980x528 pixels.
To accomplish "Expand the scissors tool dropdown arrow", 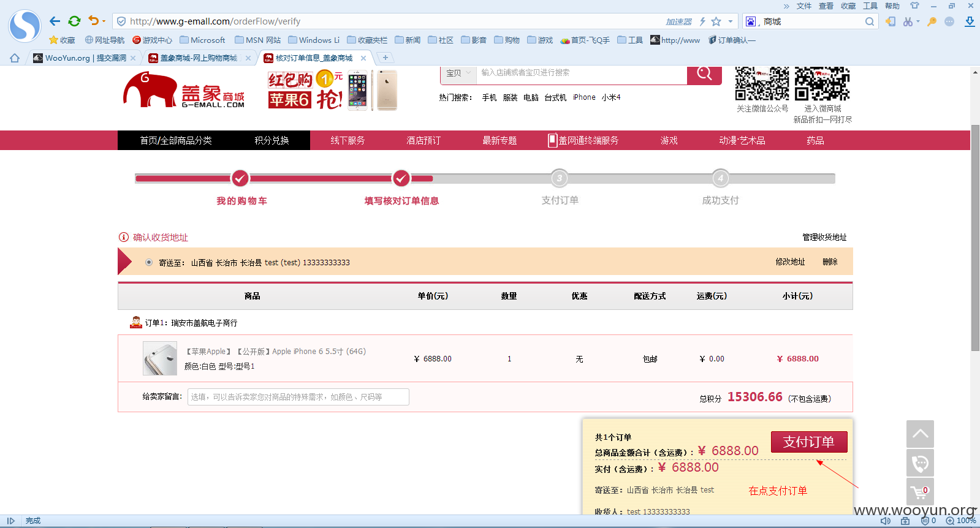I will click(918, 21).
